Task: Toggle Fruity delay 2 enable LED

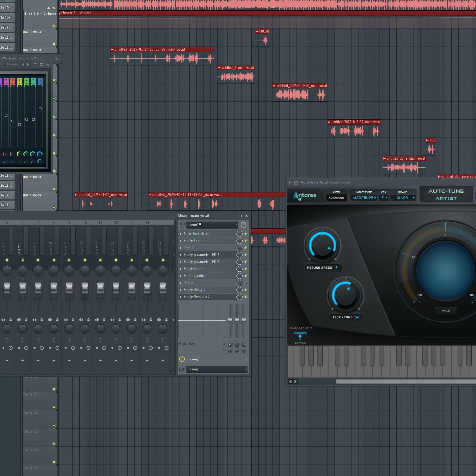Action: (x=246, y=290)
